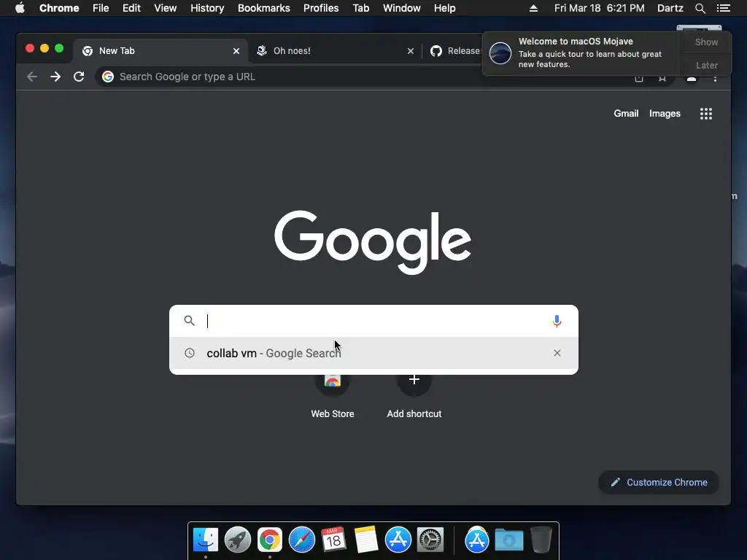Open Launchpad from the dock
This screenshot has width=747, height=560.
click(238, 540)
